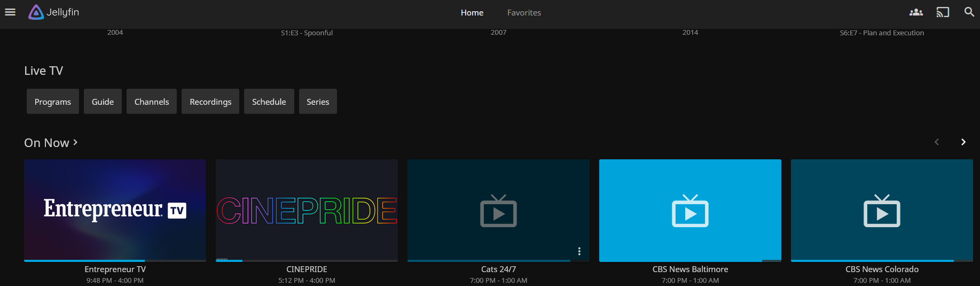
Task: Click the CINEPRIDE title link
Action: pyautogui.click(x=307, y=269)
